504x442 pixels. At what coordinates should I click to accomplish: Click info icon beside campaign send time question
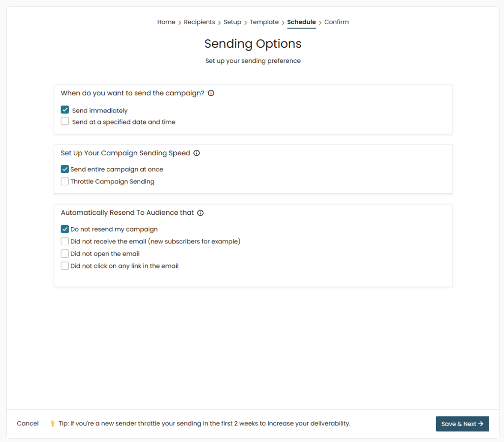[211, 93]
